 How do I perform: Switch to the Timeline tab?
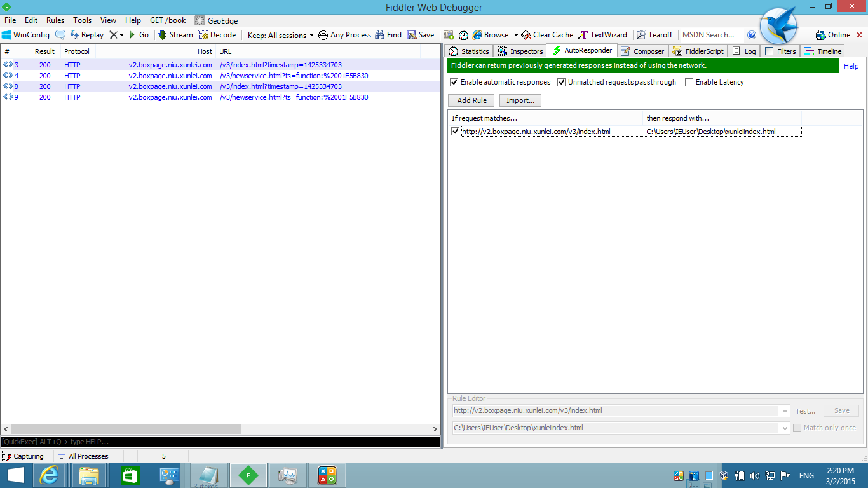tap(823, 51)
